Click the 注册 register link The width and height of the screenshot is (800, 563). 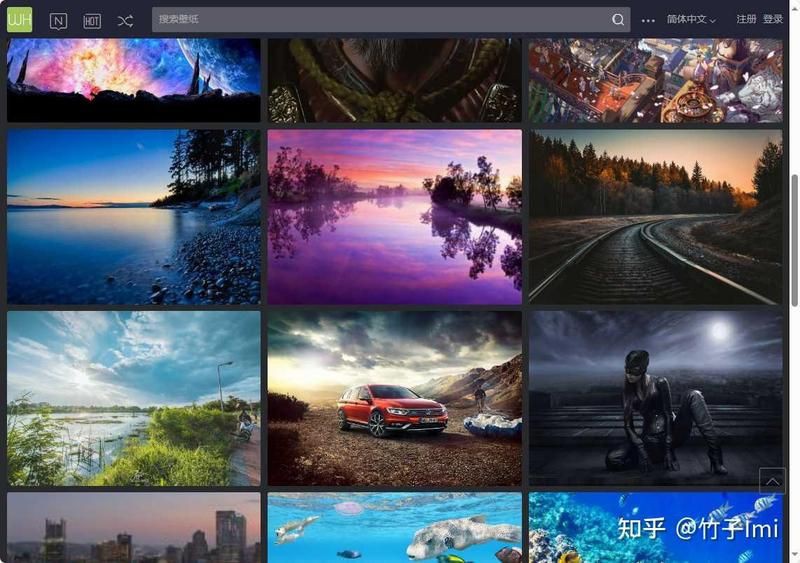click(x=746, y=20)
